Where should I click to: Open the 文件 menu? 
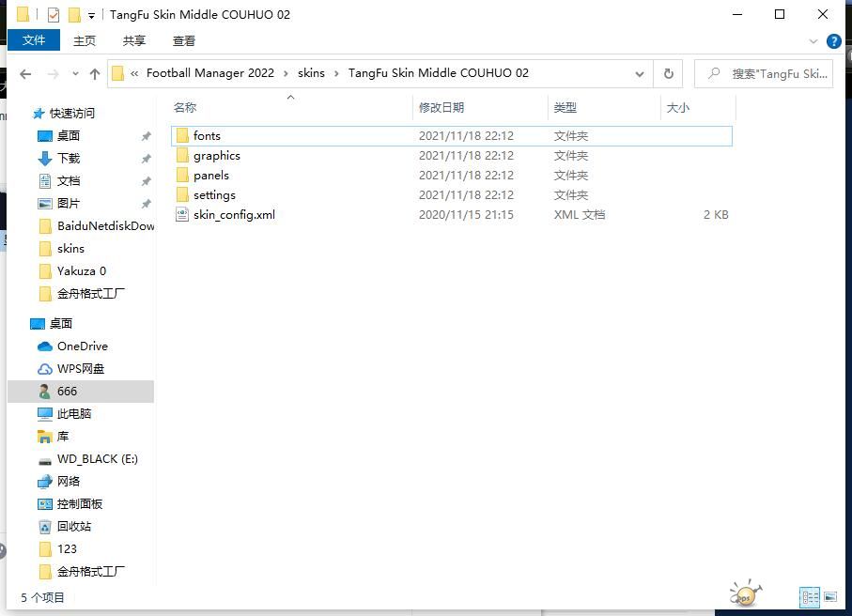point(34,40)
